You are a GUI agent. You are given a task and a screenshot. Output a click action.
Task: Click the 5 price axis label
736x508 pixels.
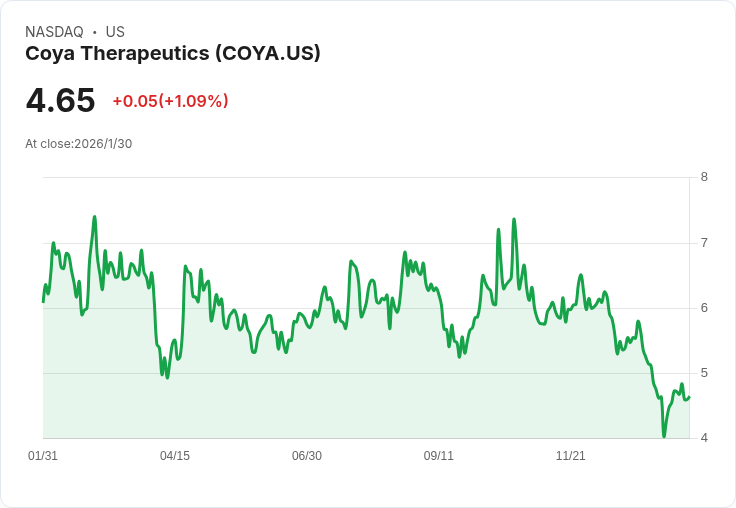coord(704,373)
